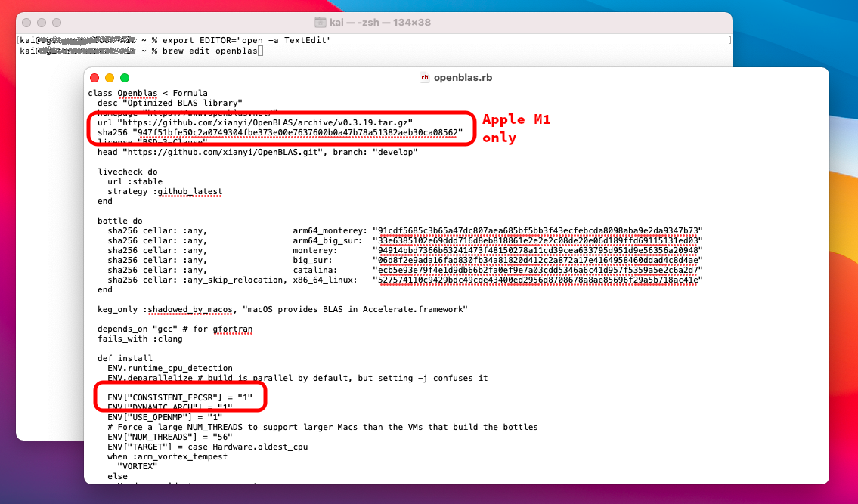
Task: Click the "VORTEX" string line
Action: click(138, 466)
